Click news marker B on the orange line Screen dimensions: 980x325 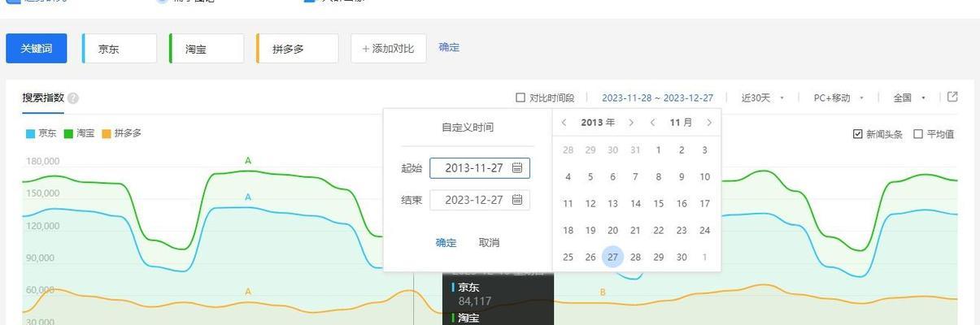click(x=603, y=292)
